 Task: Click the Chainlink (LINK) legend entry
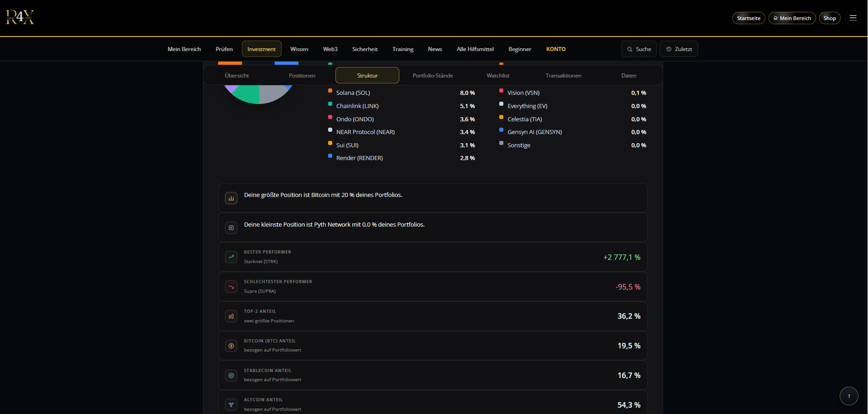pos(357,106)
